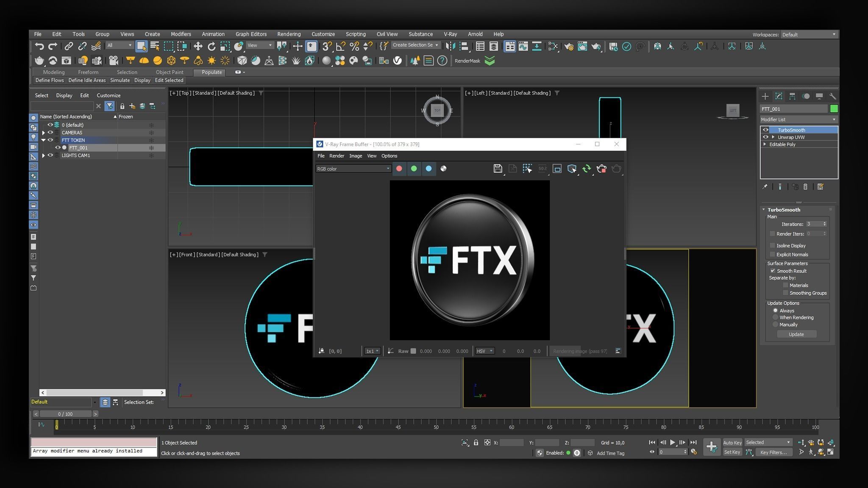Click Go to Start playback icon
This screenshot has height=488, width=868.
(652, 442)
